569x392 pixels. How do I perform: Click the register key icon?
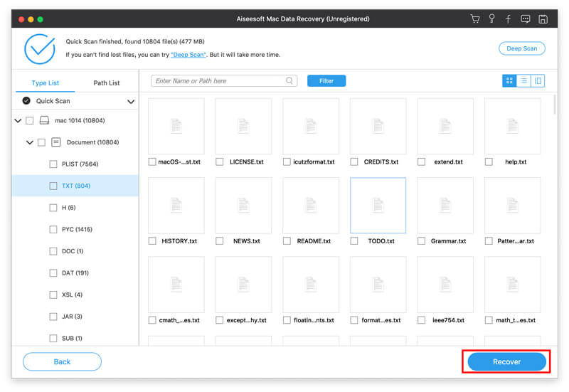[491, 18]
